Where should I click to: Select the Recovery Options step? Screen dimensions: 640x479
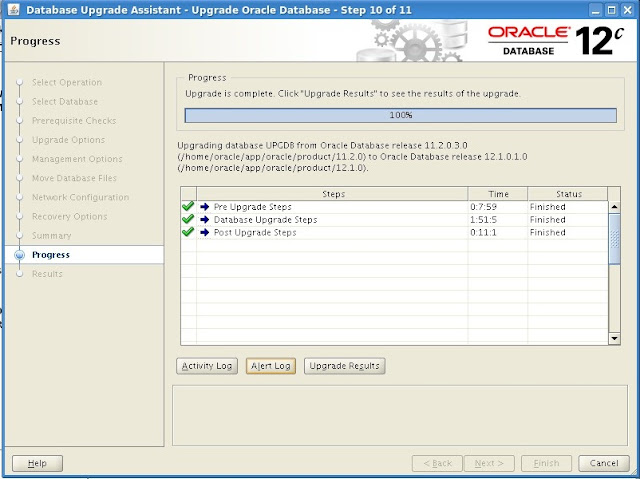pyautogui.click(x=69, y=216)
